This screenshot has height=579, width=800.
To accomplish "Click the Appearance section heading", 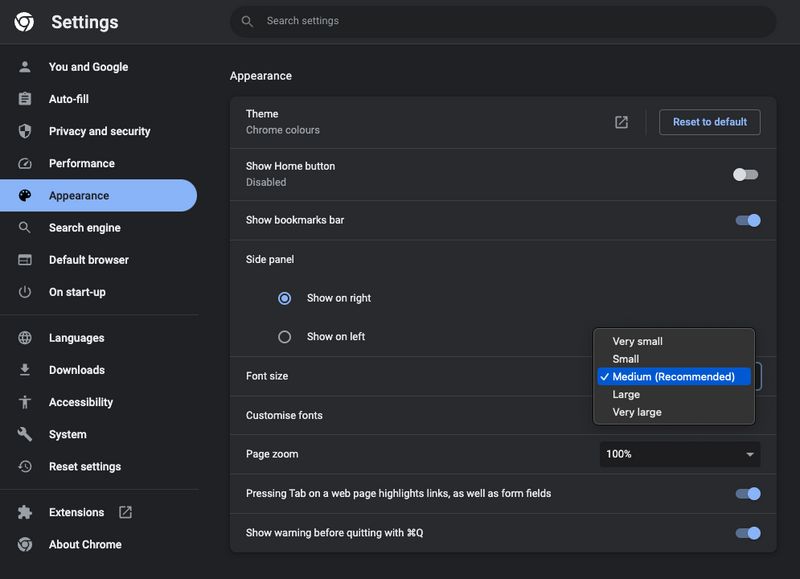I will (261, 76).
